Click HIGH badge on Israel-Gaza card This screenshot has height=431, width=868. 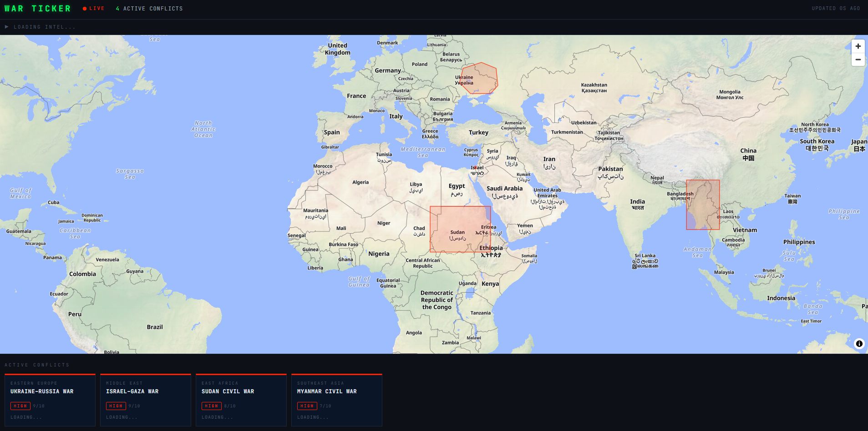pos(116,406)
